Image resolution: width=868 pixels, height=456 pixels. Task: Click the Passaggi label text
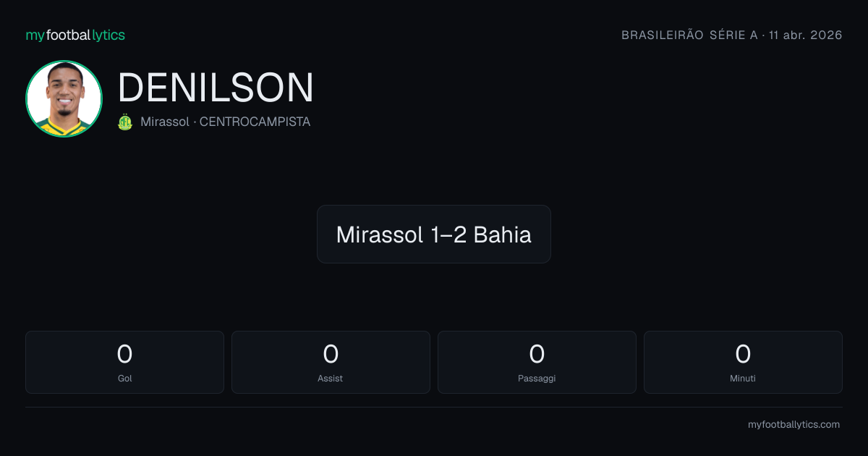coord(537,379)
